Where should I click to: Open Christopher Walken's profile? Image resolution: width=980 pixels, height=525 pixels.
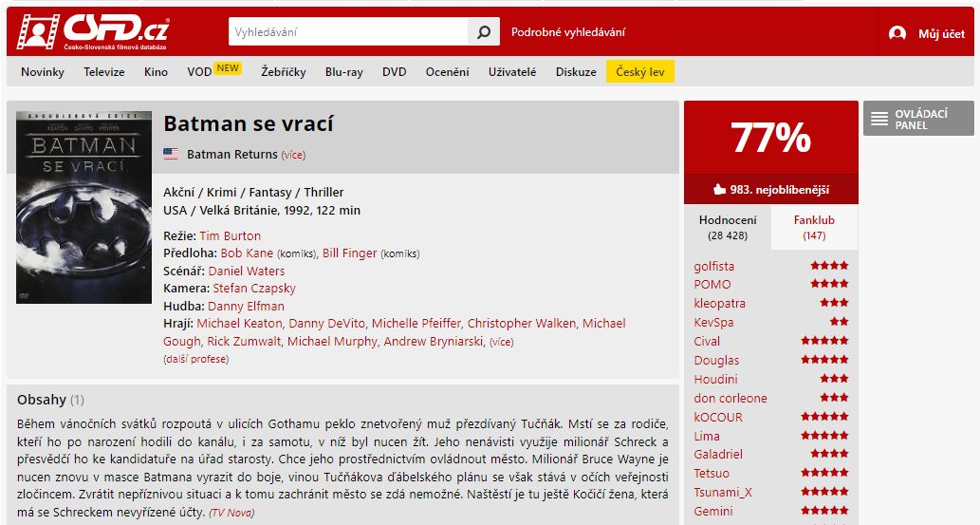[x=521, y=324]
